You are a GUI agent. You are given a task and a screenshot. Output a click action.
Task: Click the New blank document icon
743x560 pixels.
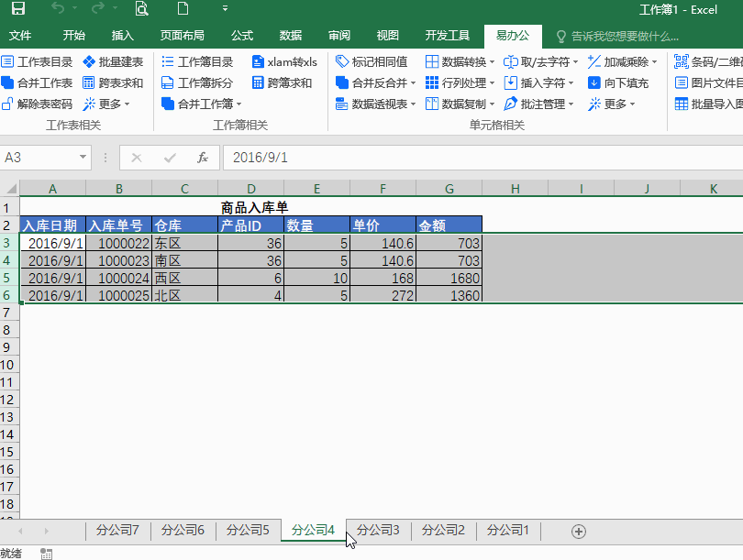(x=183, y=8)
